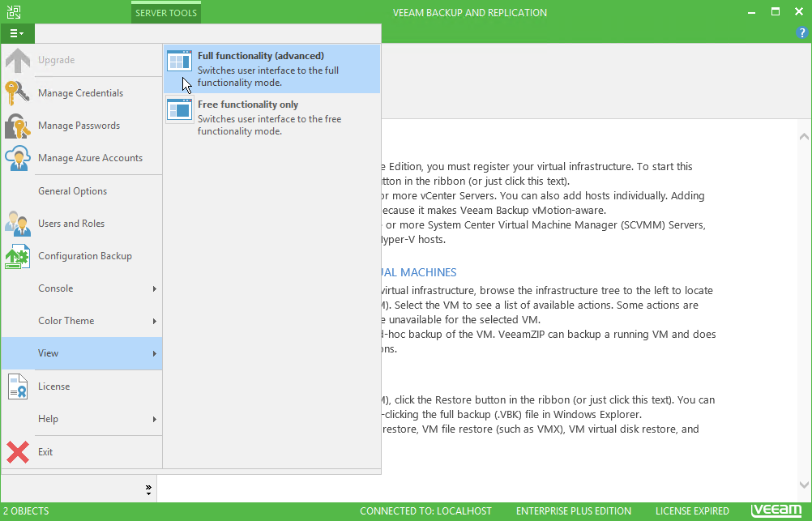Open Manage Passwords menu entry

tap(82, 126)
